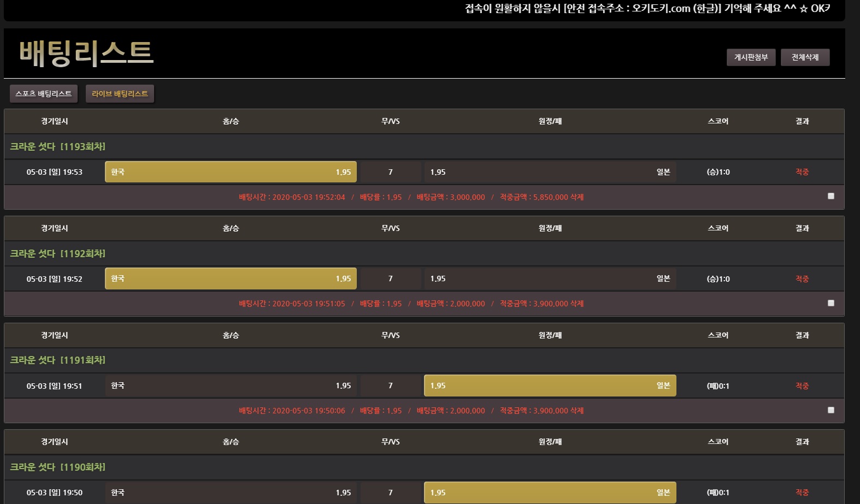Image resolution: width=860 pixels, height=504 pixels.
Task: Click the 한국 1.95 option in round 1191
Action: tap(231, 386)
